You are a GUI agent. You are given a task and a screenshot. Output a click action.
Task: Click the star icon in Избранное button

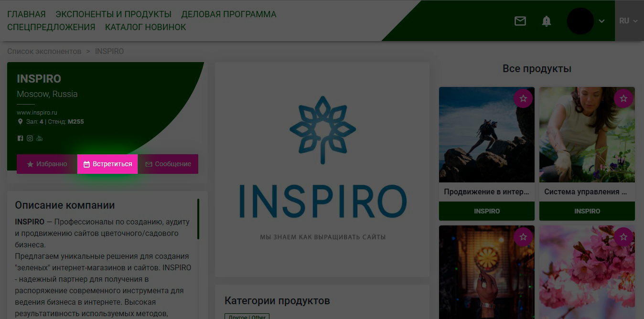click(30, 164)
